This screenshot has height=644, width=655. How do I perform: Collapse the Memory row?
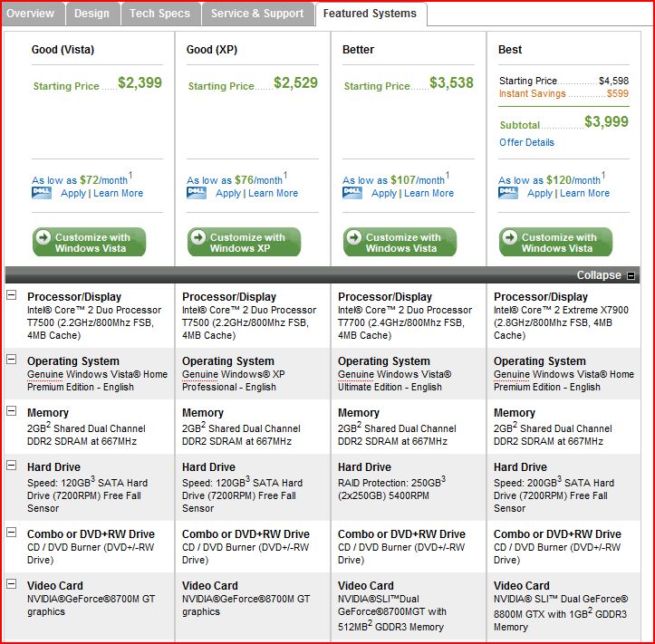click(12, 411)
